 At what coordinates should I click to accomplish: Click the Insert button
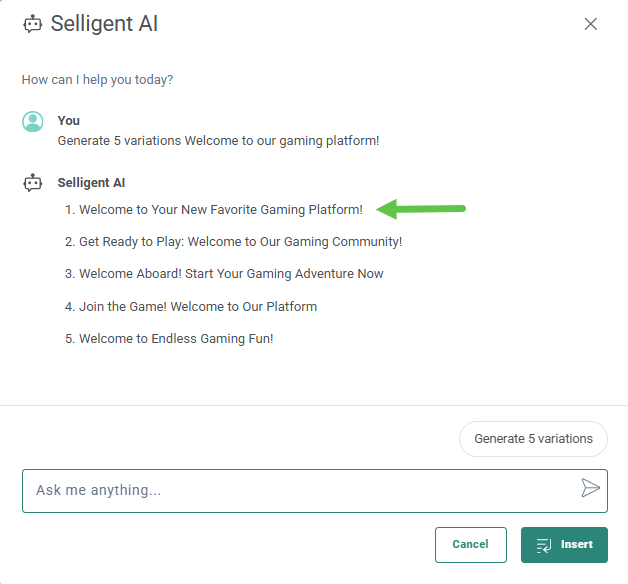[x=564, y=545]
